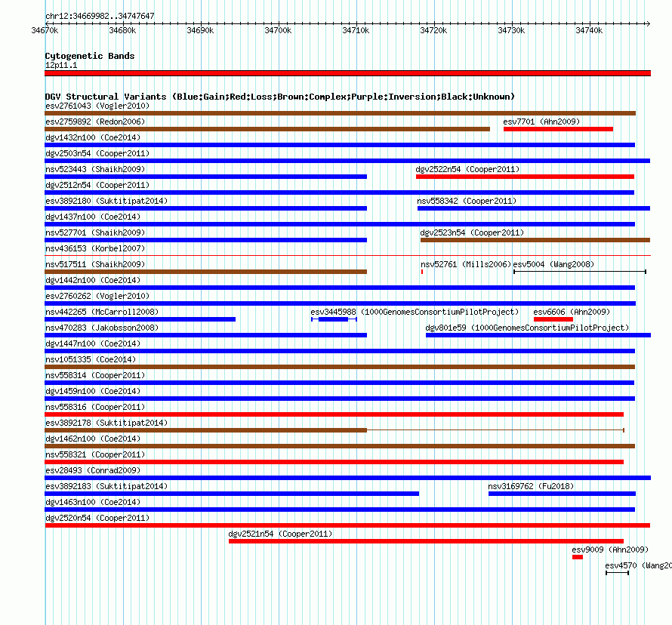
Task: Select the esv6606 (Ahn2009) label
Action: pos(572,312)
